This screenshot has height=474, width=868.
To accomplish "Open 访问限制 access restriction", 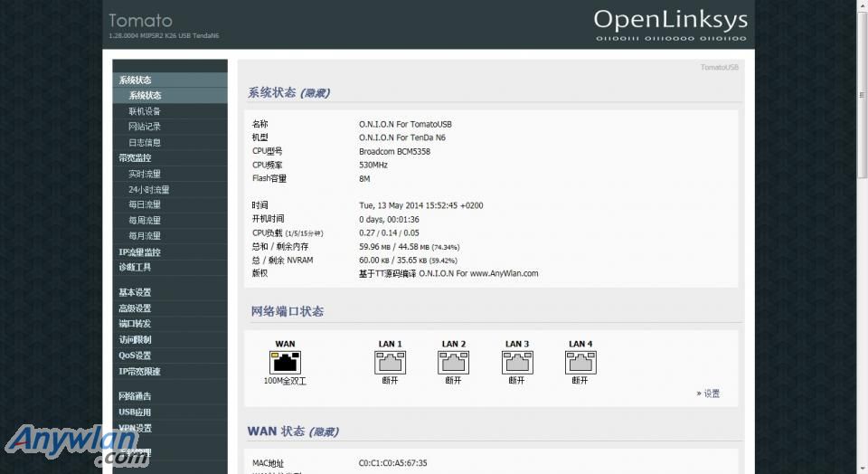I will click(170, 339).
